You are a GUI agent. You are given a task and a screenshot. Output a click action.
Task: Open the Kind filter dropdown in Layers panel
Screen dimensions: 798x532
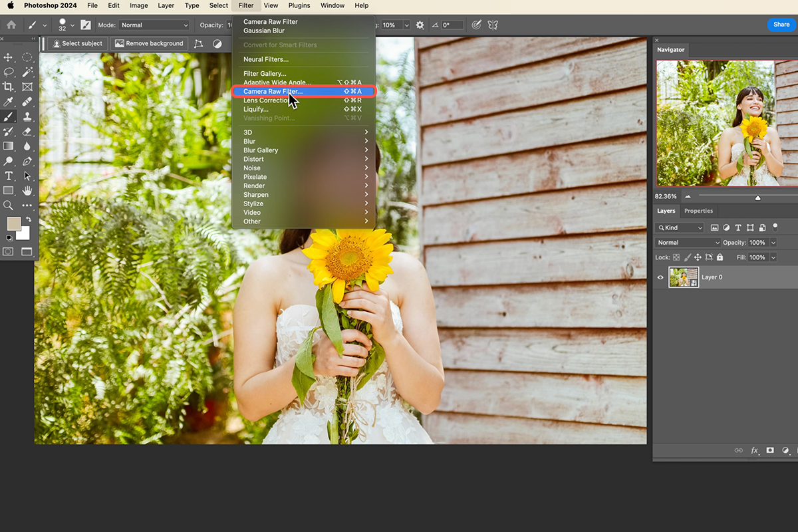tap(679, 227)
